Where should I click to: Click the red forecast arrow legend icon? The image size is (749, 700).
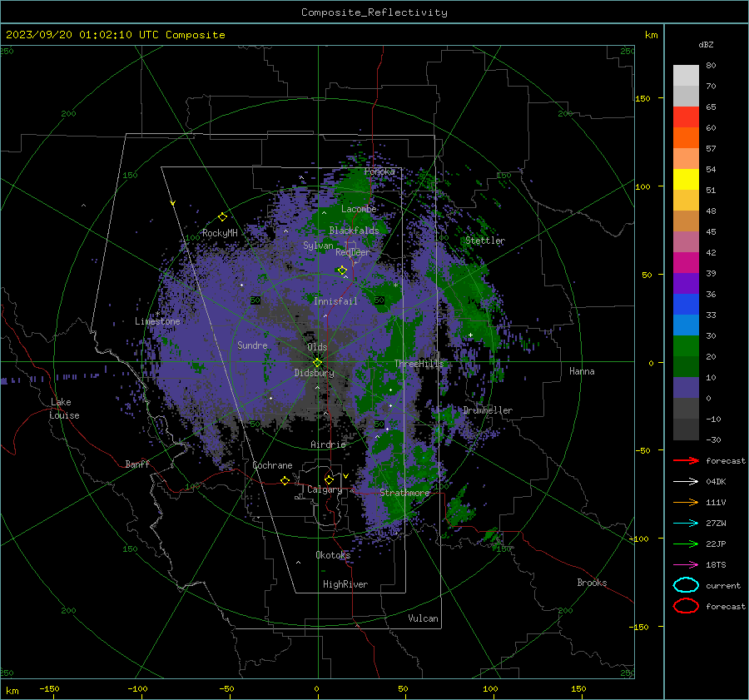click(x=686, y=460)
